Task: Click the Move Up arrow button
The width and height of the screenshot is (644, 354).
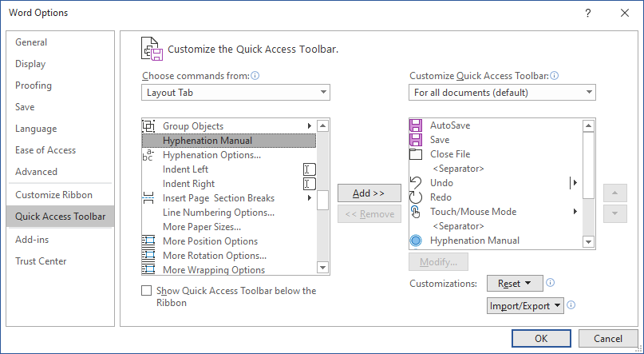Action: click(614, 193)
